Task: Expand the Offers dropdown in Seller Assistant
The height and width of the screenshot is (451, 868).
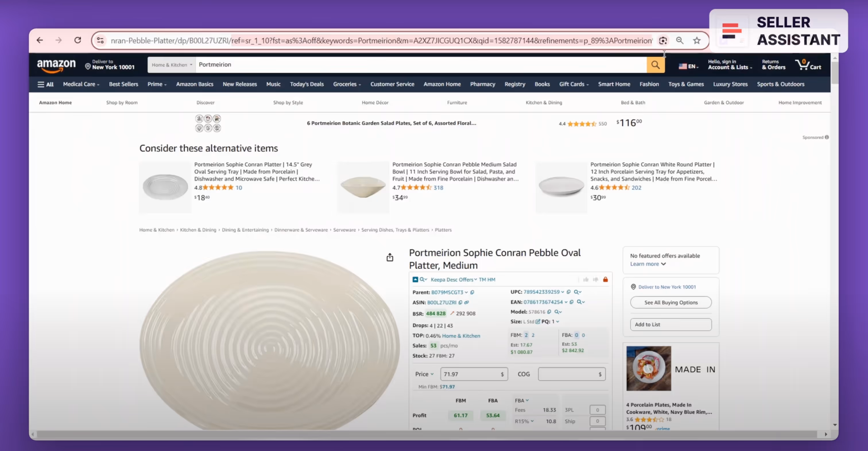Action: point(468,280)
